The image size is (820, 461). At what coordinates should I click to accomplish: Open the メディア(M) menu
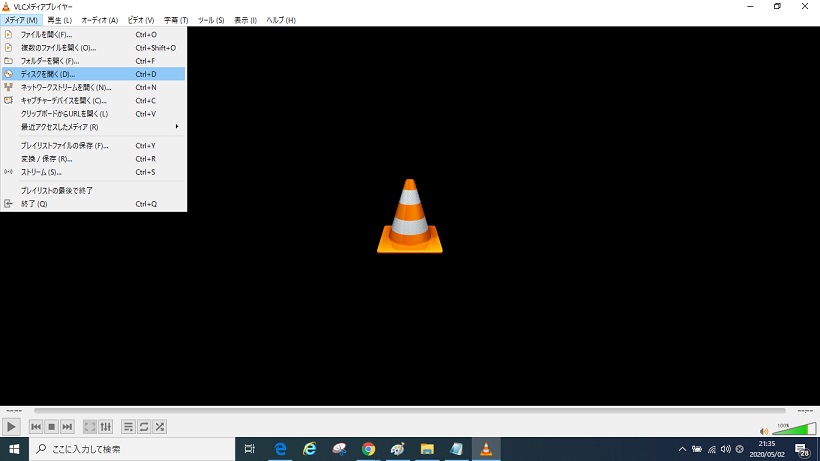(x=21, y=20)
